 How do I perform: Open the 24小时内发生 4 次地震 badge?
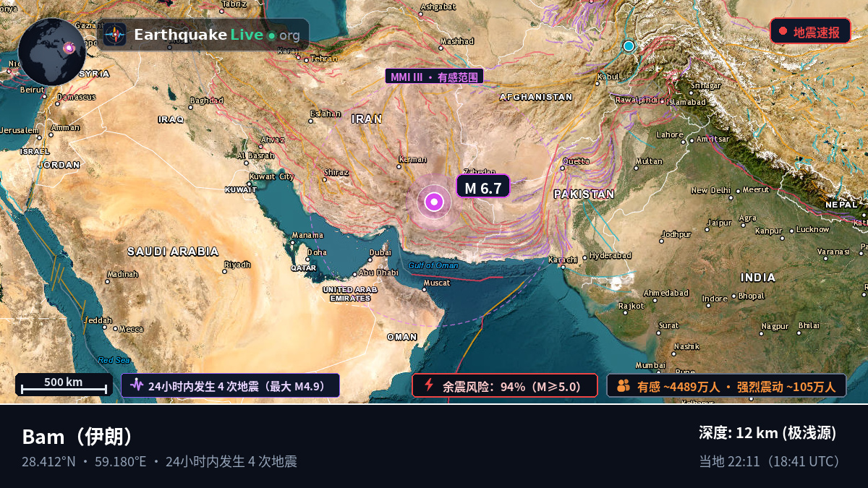click(230, 385)
